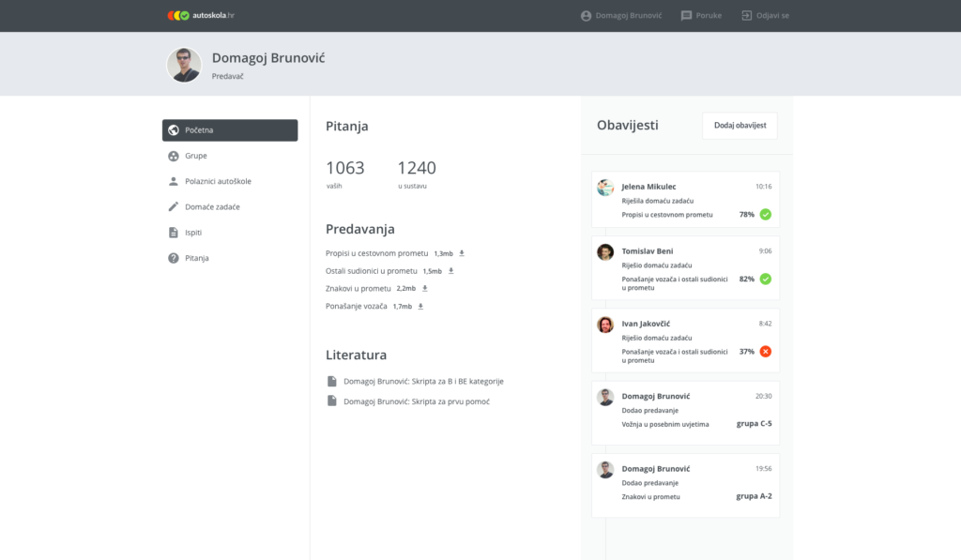Open Domaće zadaće from sidebar
This screenshot has width=961, height=560.
pos(212,206)
